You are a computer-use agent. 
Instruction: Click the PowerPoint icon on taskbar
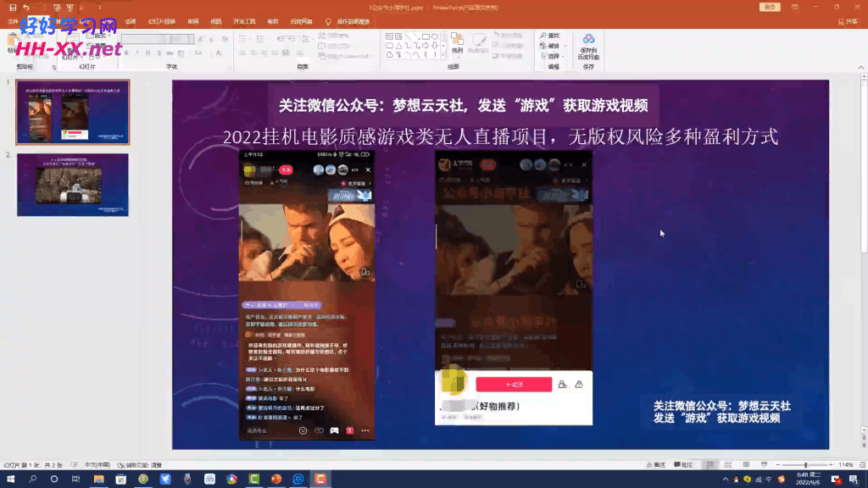point(276,480)
